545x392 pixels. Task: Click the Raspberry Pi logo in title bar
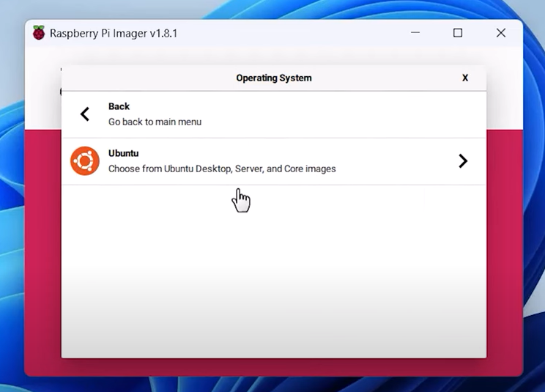[x=39, y=33]
